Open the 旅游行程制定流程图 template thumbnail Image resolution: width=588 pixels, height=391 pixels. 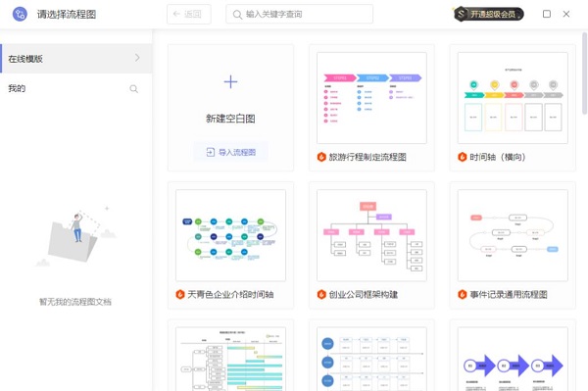(371, 98)
